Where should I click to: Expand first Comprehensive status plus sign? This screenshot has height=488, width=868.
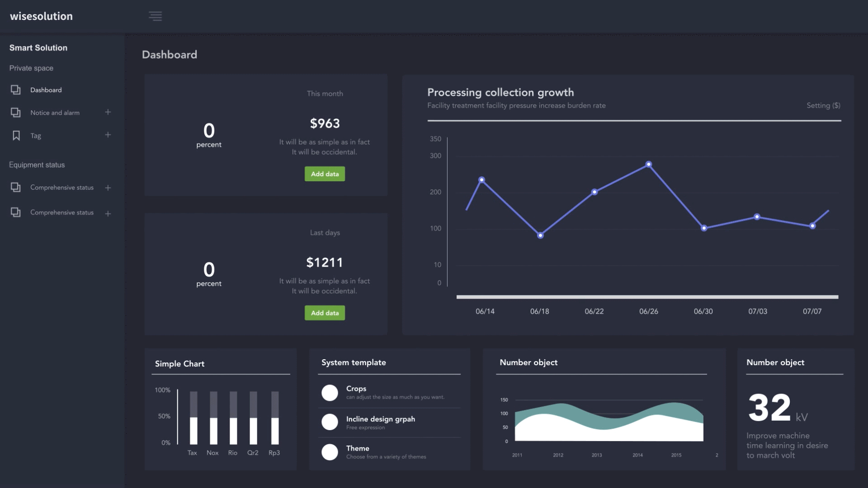click(108, 188)
